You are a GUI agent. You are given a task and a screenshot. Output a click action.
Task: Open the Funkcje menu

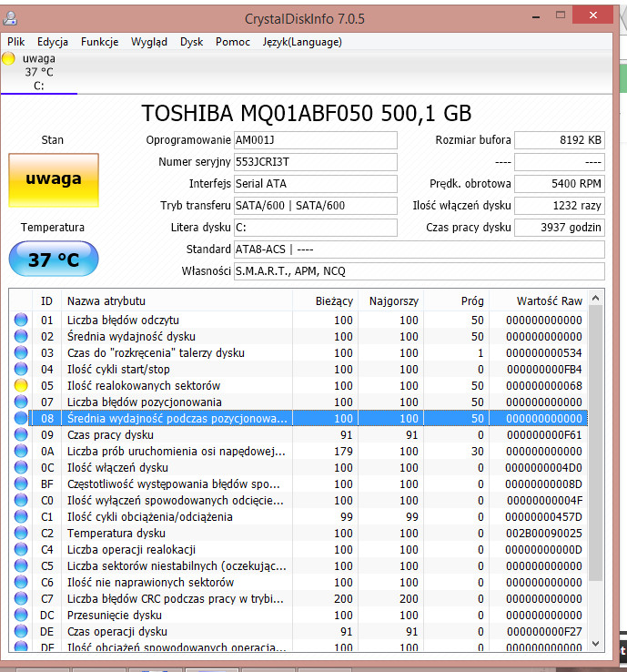pos(99,42)
